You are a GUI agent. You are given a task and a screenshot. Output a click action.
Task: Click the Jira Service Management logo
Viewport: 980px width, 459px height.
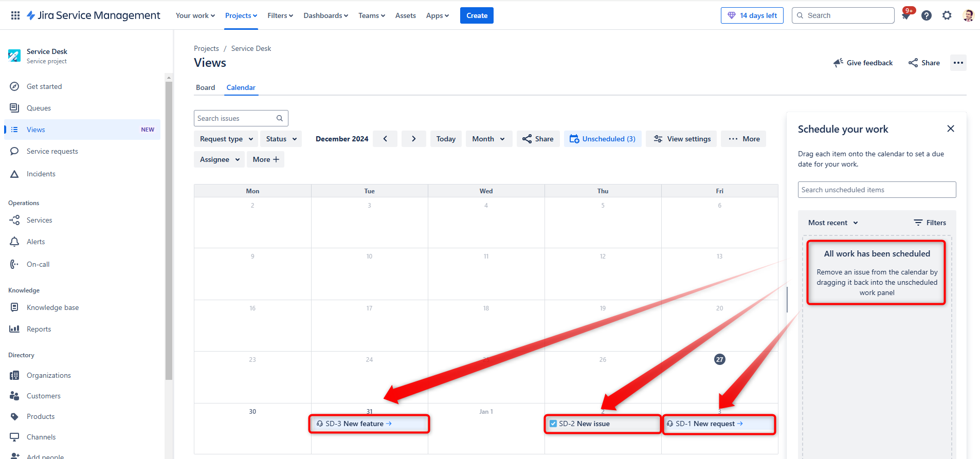pyautogui.click(x=94, y=15)
